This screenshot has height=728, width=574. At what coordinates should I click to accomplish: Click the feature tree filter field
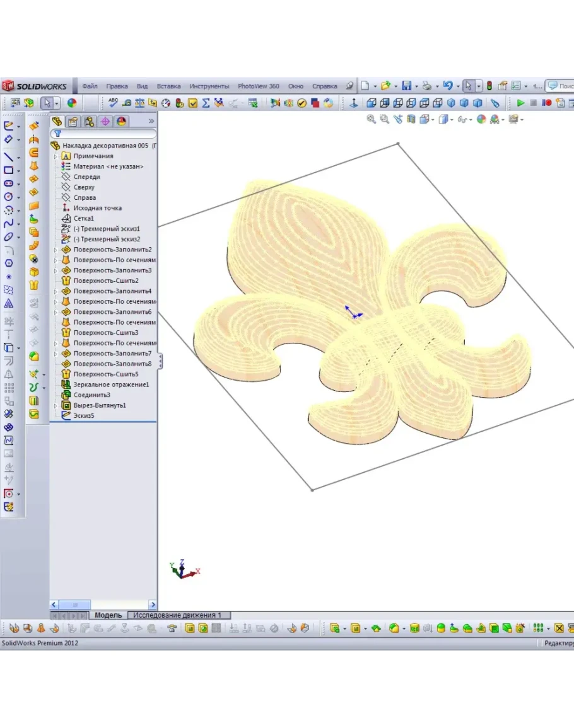(x=107, y=134)
